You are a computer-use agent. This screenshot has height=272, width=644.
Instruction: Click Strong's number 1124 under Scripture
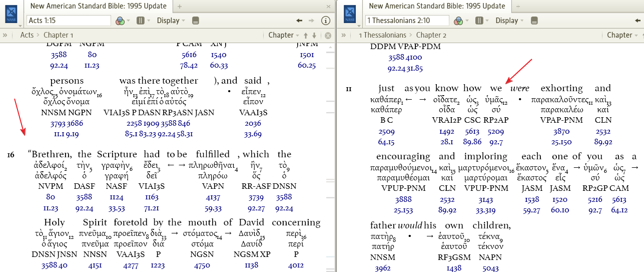[x=117, y=197]
